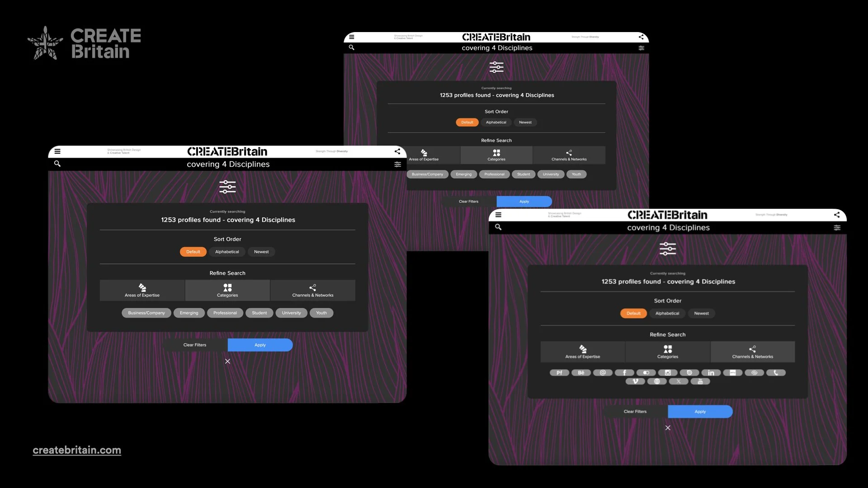868x488 pixels.
Task: Expand Areas of Expertise in the left window
Action: click(x=142, y=290)
